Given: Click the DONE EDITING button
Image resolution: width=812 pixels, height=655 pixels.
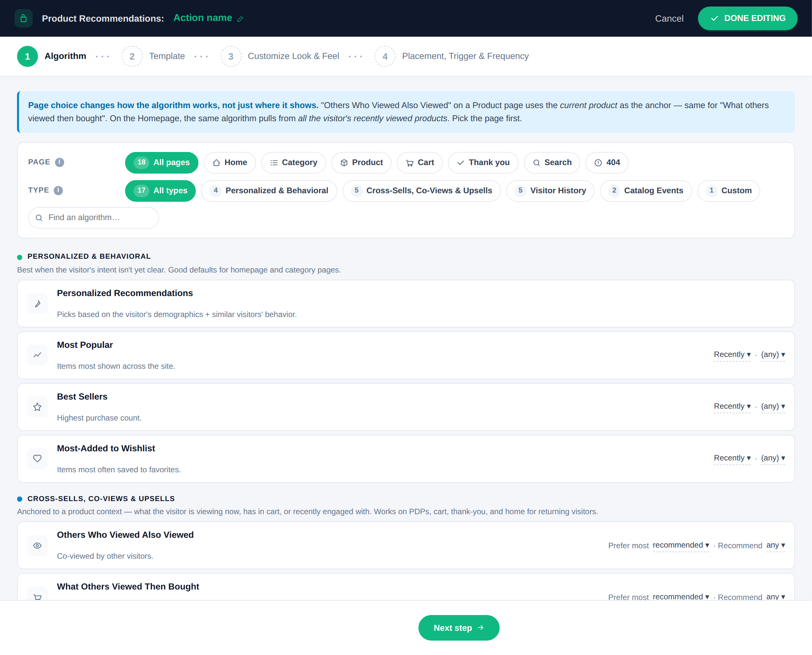Looking at the screenshot, I should point(747,18).
